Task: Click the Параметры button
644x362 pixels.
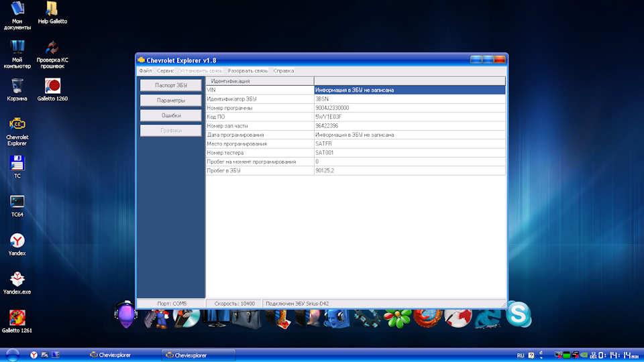Action: point(171,100)
